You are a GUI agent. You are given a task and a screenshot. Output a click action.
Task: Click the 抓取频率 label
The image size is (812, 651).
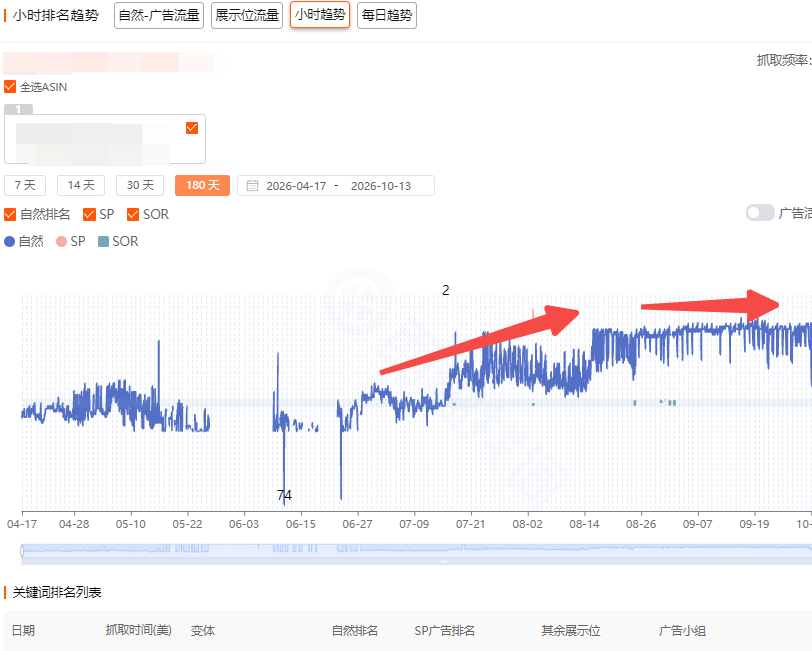(x=783, y=61)
